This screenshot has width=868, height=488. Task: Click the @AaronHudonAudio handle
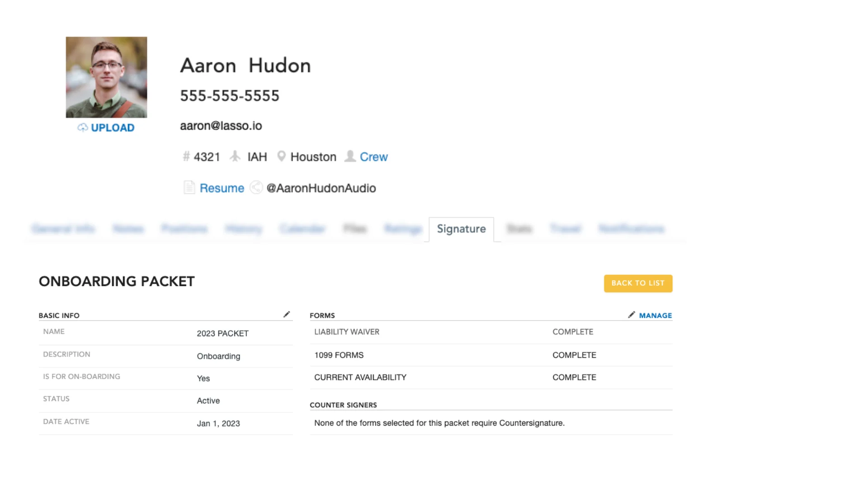[x=321, y=188]
